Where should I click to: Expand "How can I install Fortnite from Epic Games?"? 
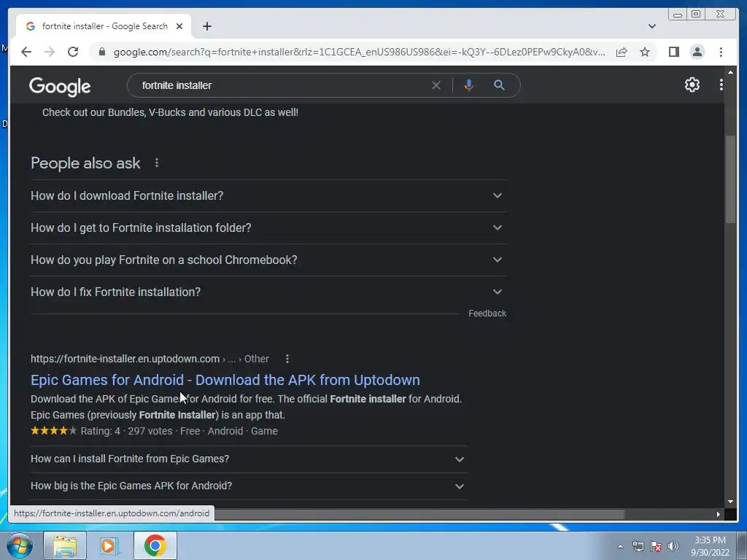(x=249, y=459)
